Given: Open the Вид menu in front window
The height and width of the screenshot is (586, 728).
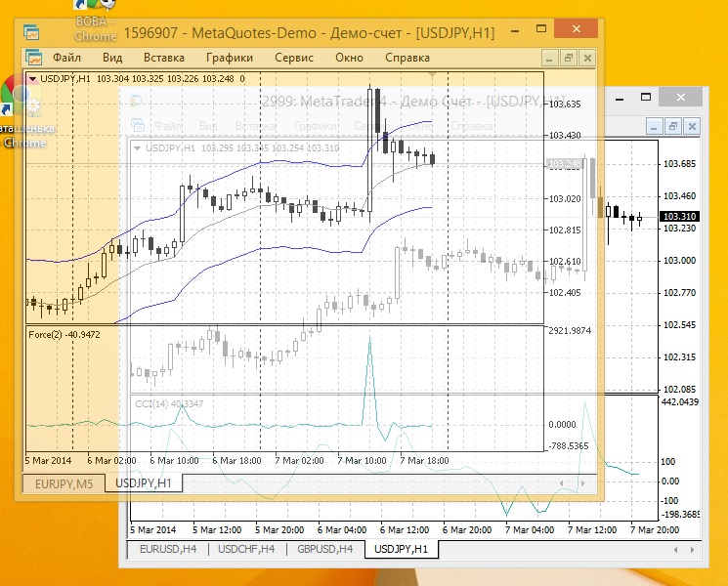Looking at the screenshot, I should [112, 58].
